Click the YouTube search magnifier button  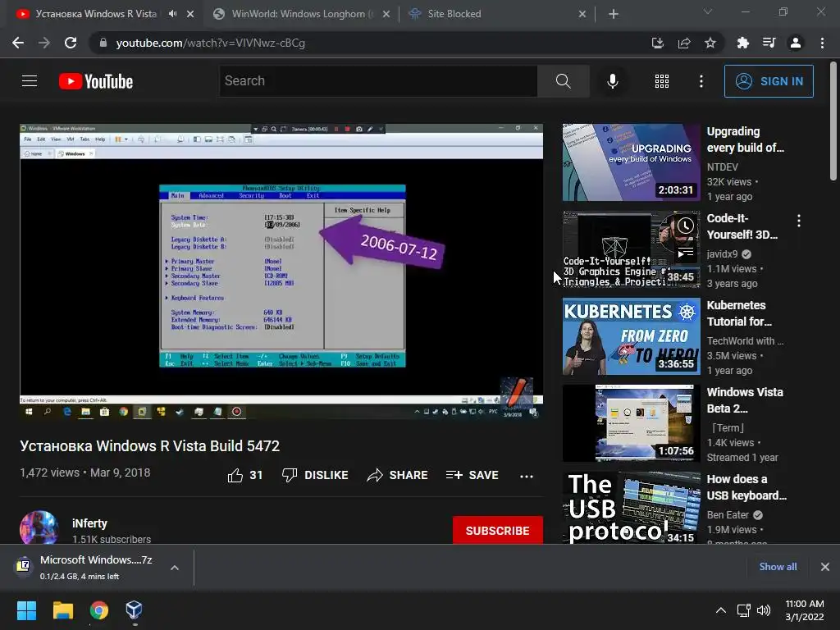[563, 81]
